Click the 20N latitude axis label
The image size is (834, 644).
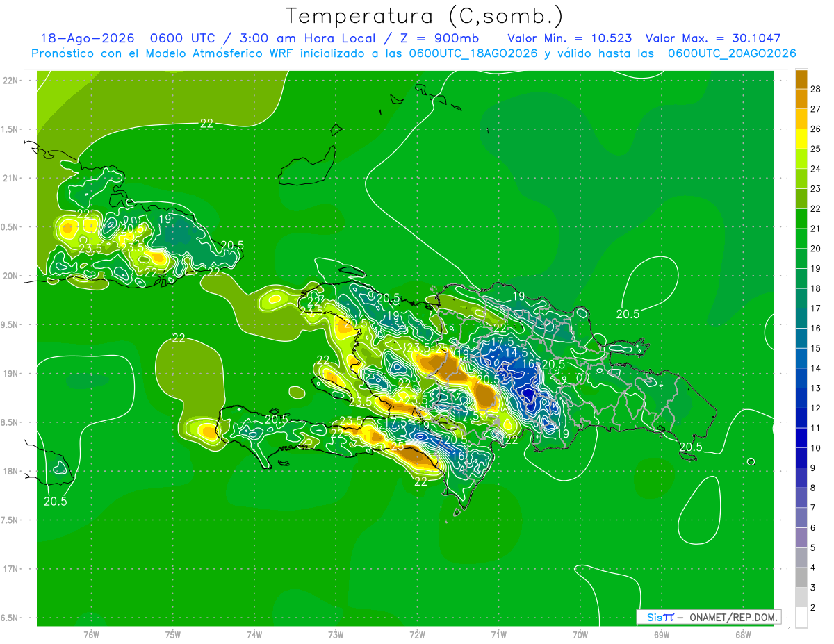tap(12, 276)
